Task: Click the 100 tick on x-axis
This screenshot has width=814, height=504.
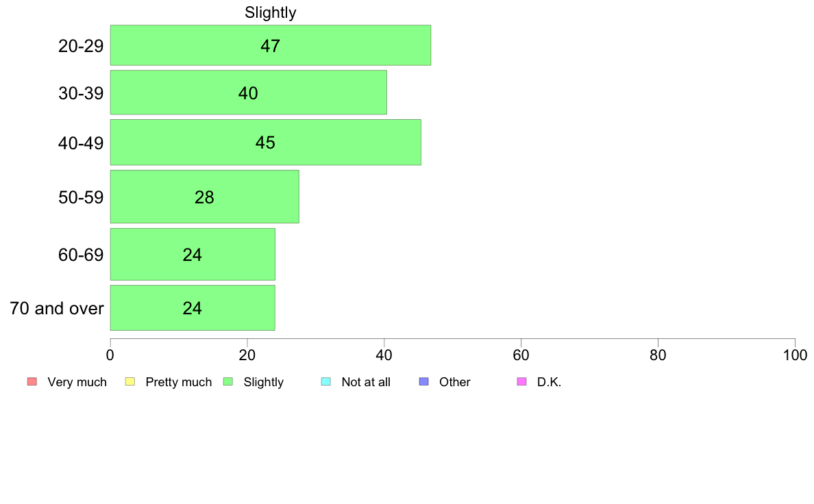Action: (x=795, y=355)
